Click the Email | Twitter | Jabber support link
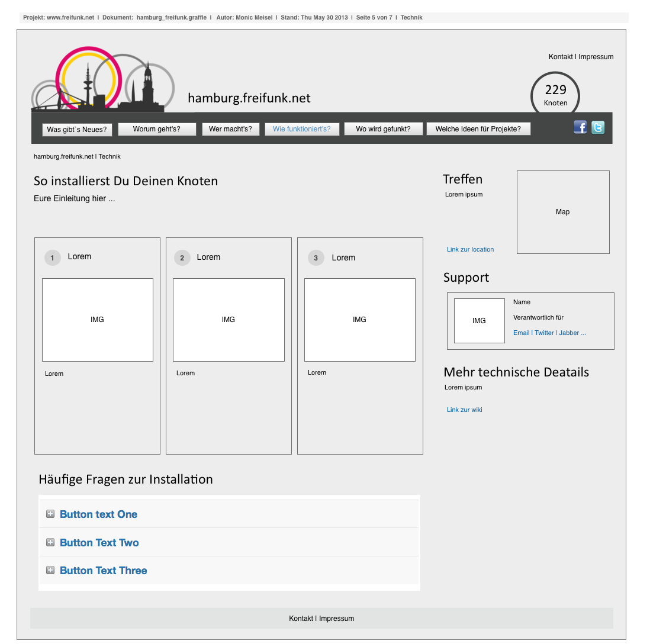Screen dimensions: 666x644 point(549,333)
